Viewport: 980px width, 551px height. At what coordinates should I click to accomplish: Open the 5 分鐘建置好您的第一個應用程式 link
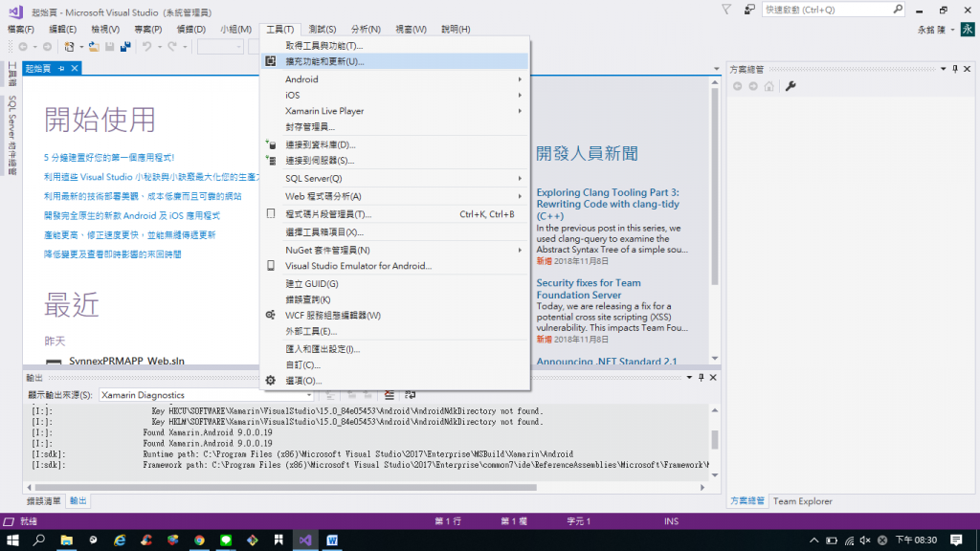[109, 158]
